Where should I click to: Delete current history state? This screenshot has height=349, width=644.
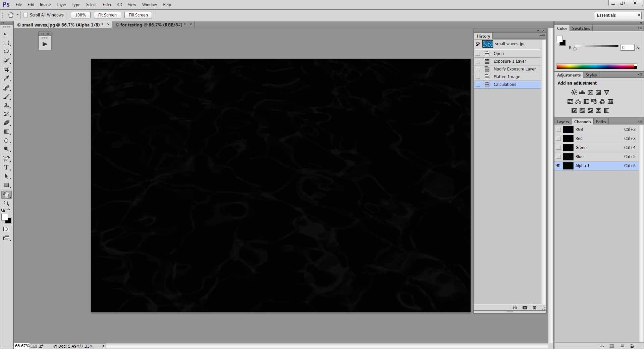(x=535, y=308)
